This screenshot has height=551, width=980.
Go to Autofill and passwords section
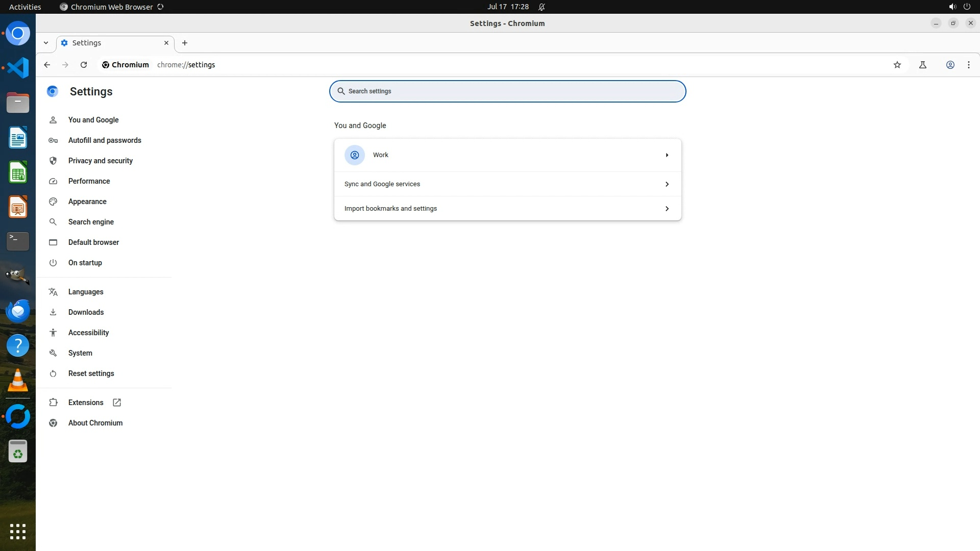click(x=105, y=140)
